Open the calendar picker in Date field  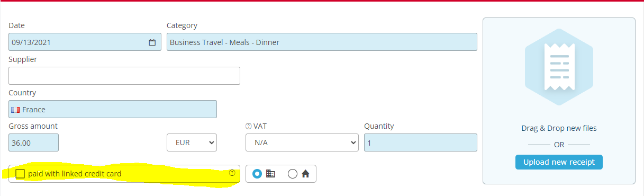pos(152,42)
